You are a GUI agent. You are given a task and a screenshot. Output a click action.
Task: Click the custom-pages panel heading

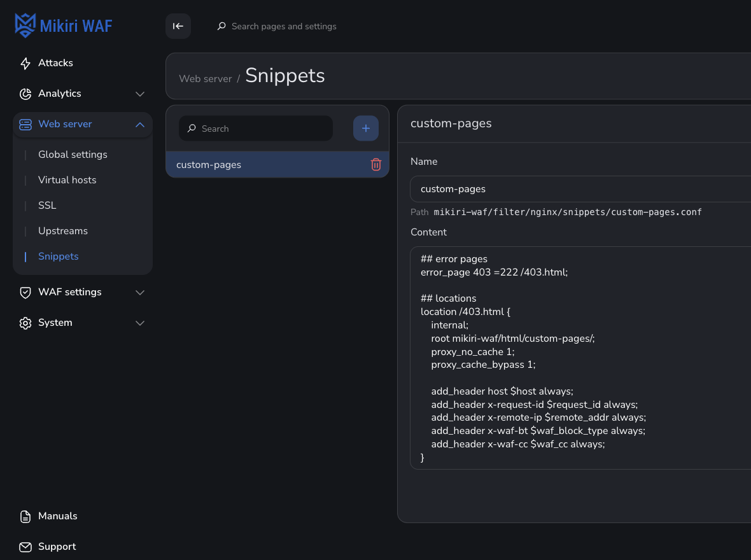point(451,123)
